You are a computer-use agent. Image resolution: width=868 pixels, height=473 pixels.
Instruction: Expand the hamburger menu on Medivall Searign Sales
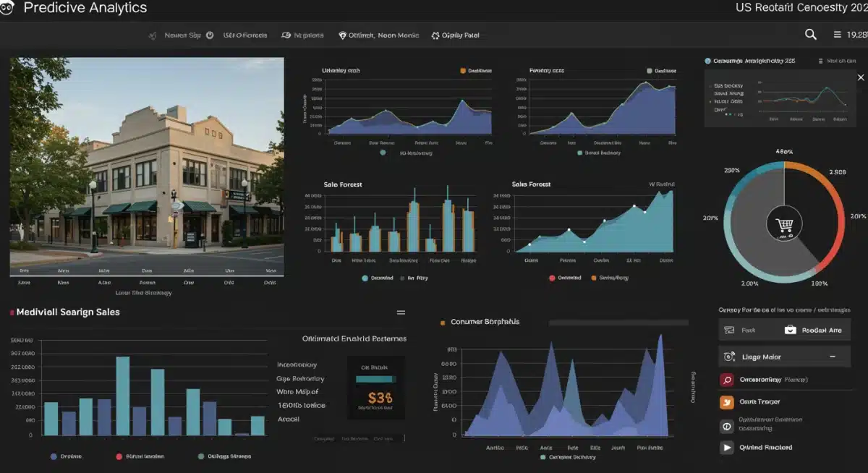tap(401, 312)
